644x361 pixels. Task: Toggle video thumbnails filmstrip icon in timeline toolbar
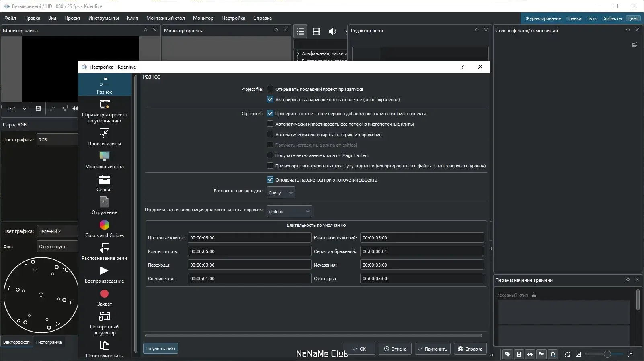click(519, 354)
